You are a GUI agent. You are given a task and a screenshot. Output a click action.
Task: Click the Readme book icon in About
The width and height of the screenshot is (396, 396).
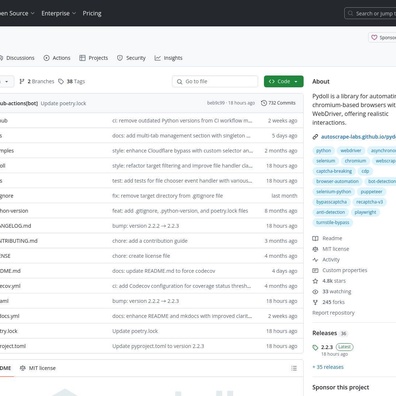315,238
